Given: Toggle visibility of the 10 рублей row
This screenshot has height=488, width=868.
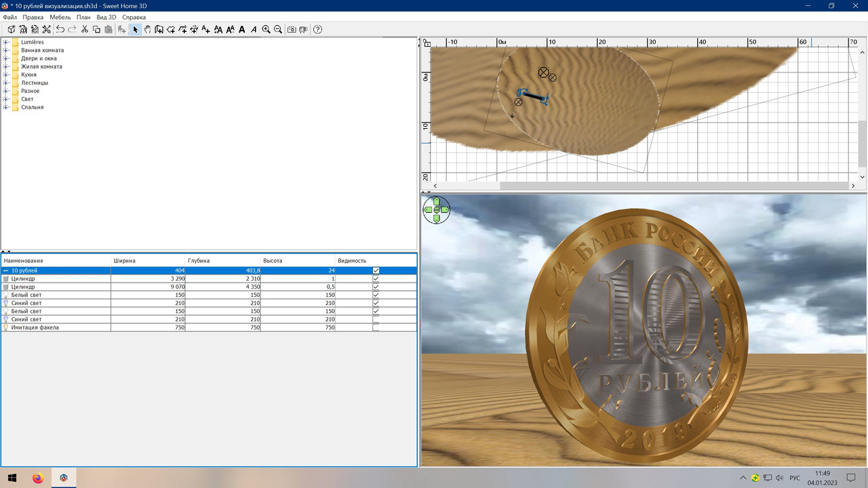Looking at the screenshot, I should (376, 270).
